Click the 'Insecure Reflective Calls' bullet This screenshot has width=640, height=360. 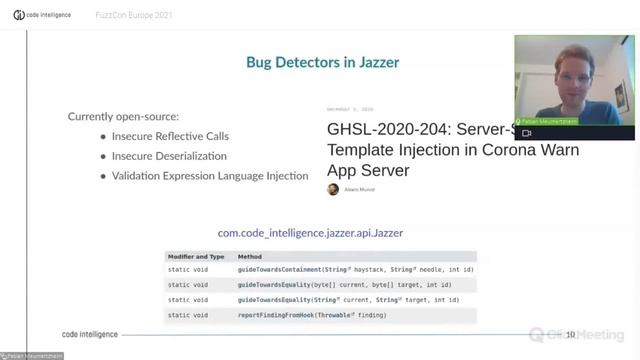coord(170,136)
